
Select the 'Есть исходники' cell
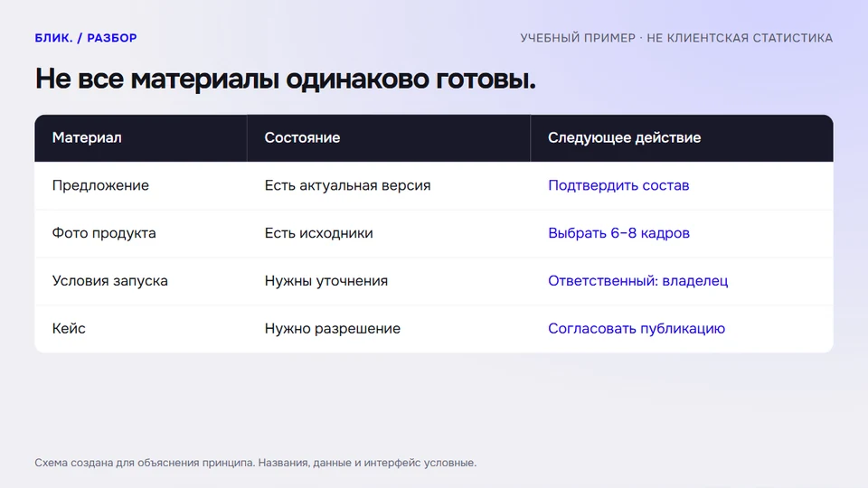[389, 233]
